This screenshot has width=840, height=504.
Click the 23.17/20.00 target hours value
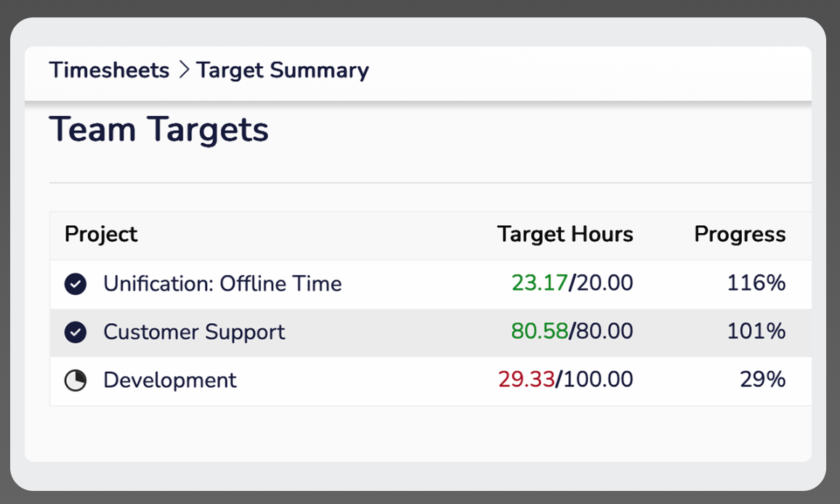pos(572,283)
